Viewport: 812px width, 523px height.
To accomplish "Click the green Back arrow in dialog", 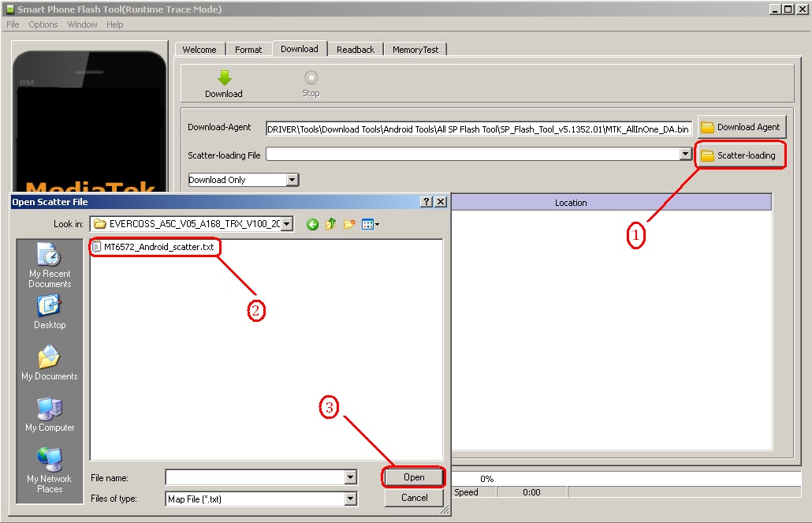I will [312, 225].
